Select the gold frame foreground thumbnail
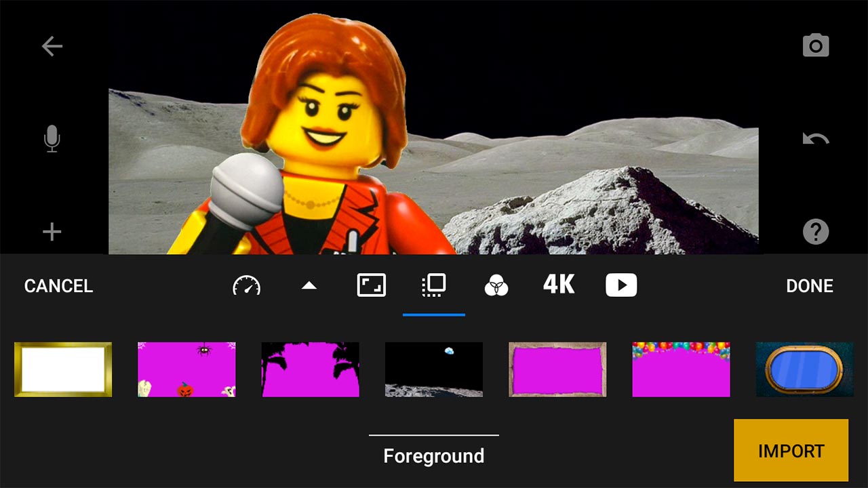The height and width of the screenshot is (488, 868). coord(62,369)
